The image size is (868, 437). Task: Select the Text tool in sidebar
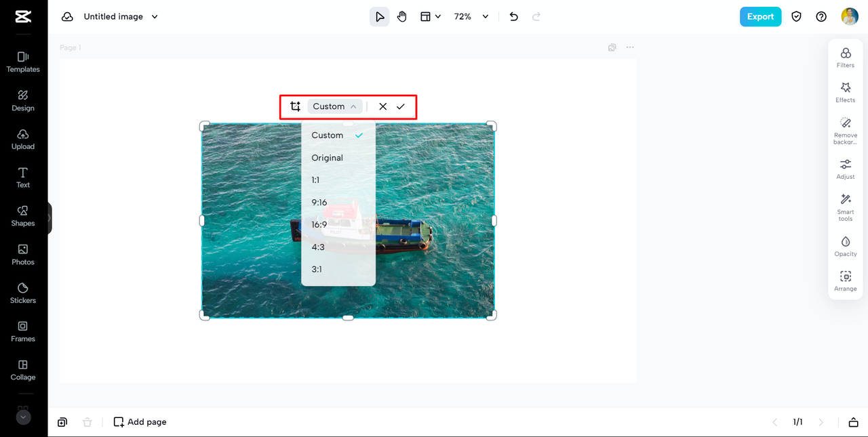(23, 178)
